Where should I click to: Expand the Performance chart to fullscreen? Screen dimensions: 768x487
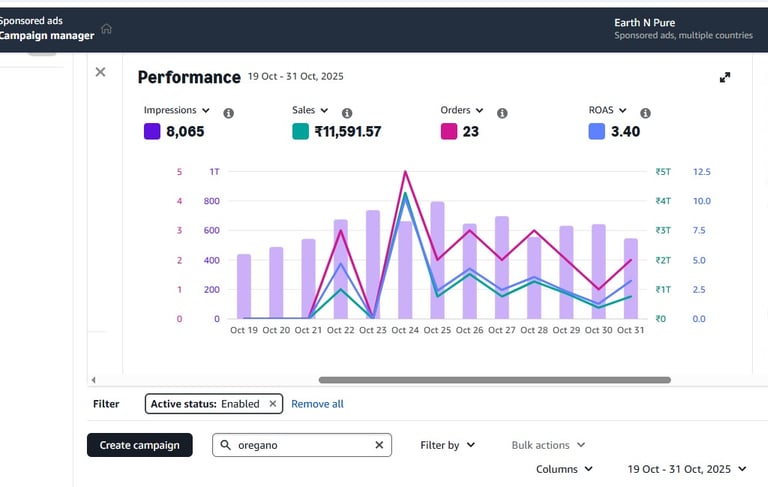point(725,77)
